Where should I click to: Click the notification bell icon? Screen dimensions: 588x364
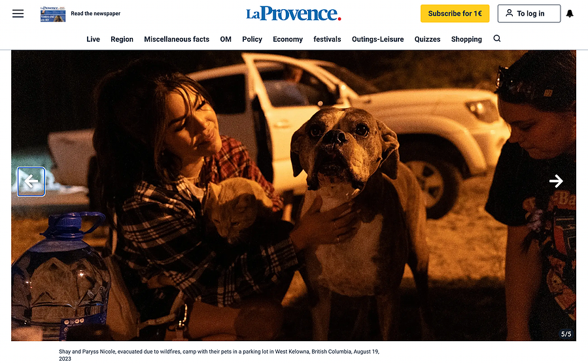coord(570,14)
